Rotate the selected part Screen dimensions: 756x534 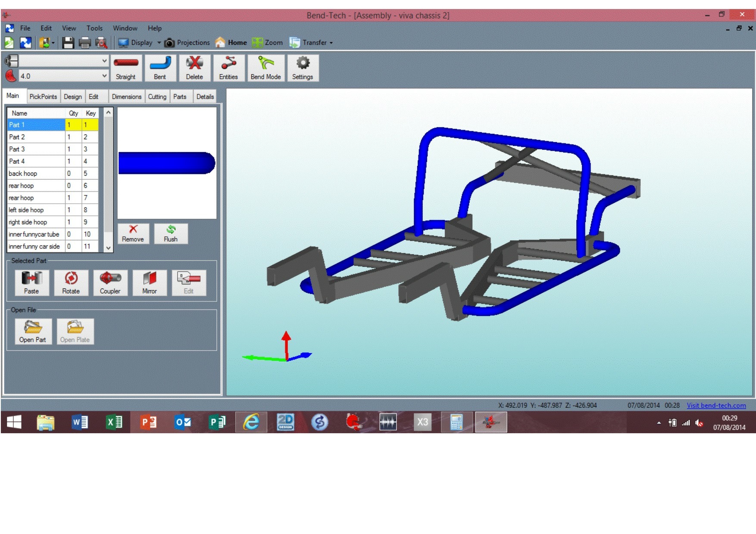point(71,283)
